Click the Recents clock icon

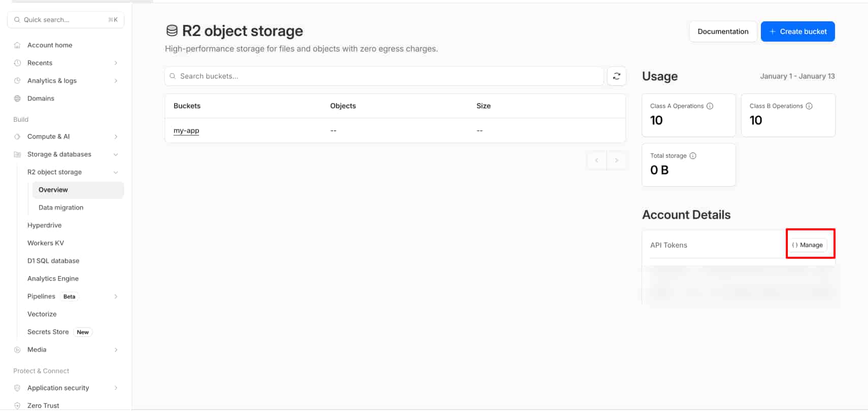point(17,63)
